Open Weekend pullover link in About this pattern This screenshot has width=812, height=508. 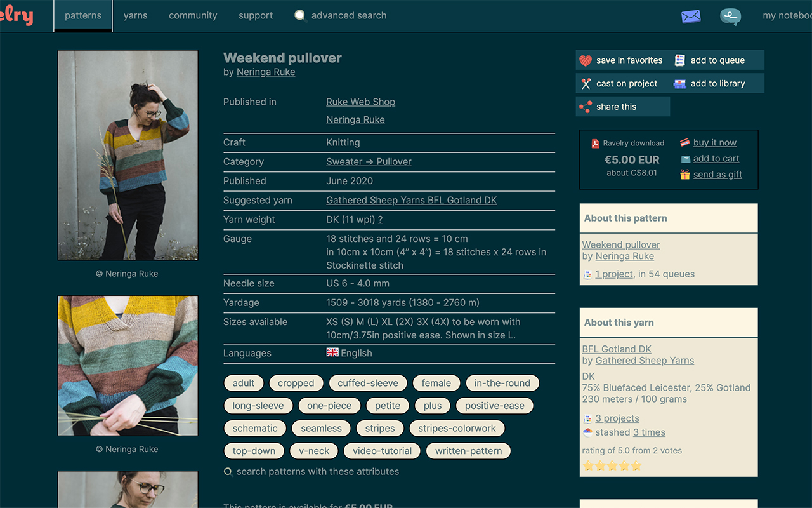click(621, 244)
